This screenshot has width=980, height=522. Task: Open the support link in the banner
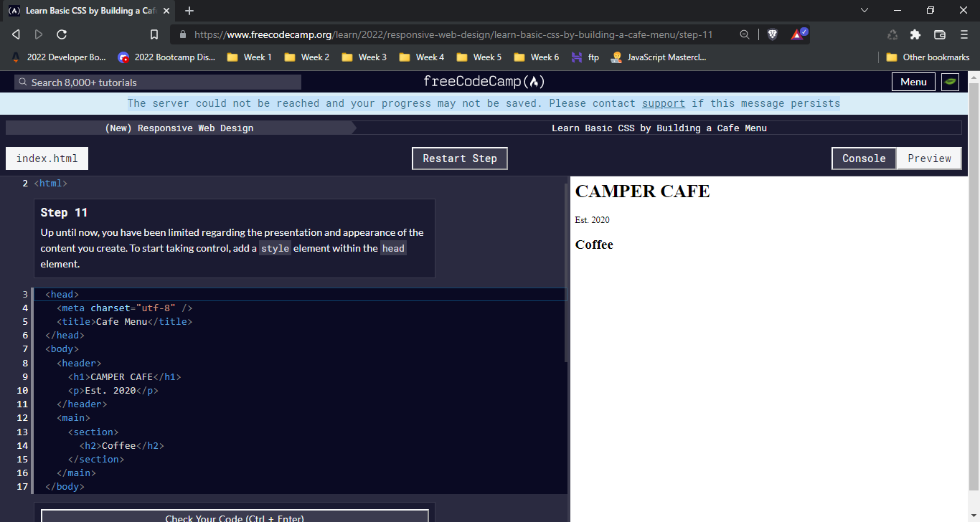click(x=663, y=103)
